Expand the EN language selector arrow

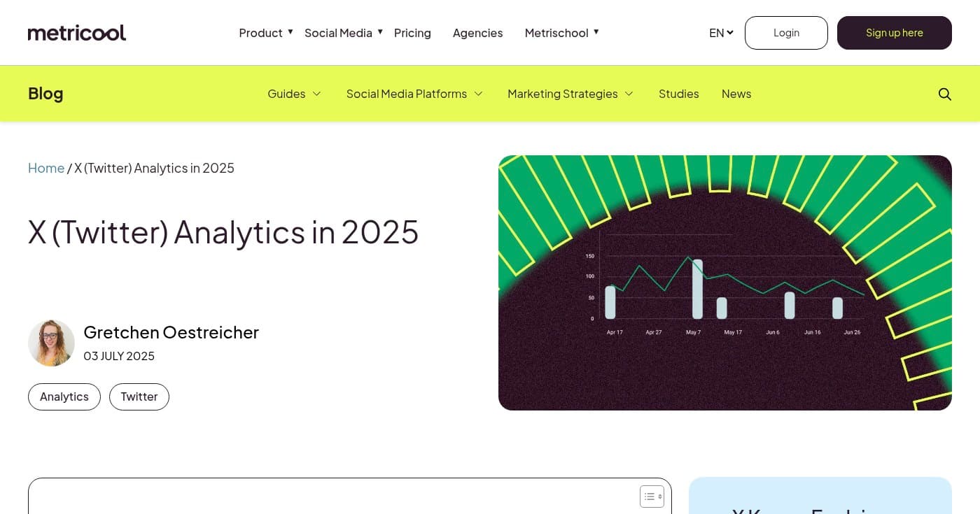pos(729,32)
